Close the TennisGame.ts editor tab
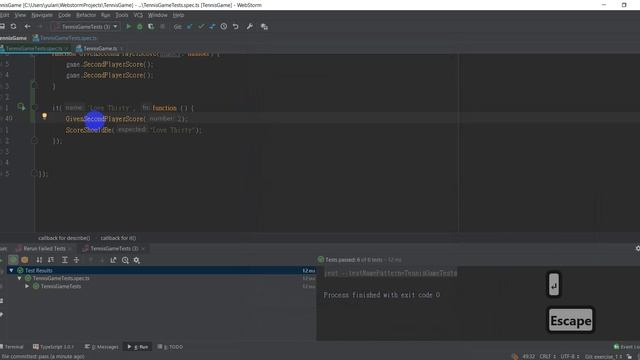Viewport: 640px width, 360px height. (x=121, y=49)
